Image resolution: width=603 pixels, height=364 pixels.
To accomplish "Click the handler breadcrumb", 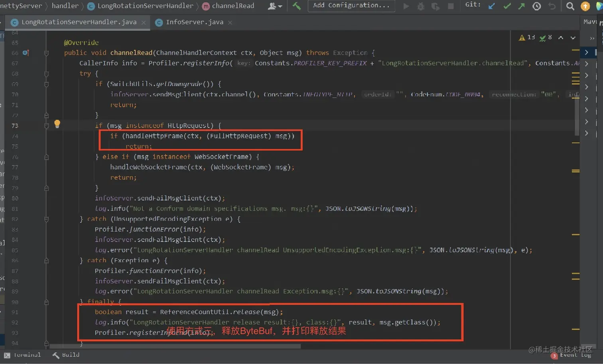I will click(65, 6).
